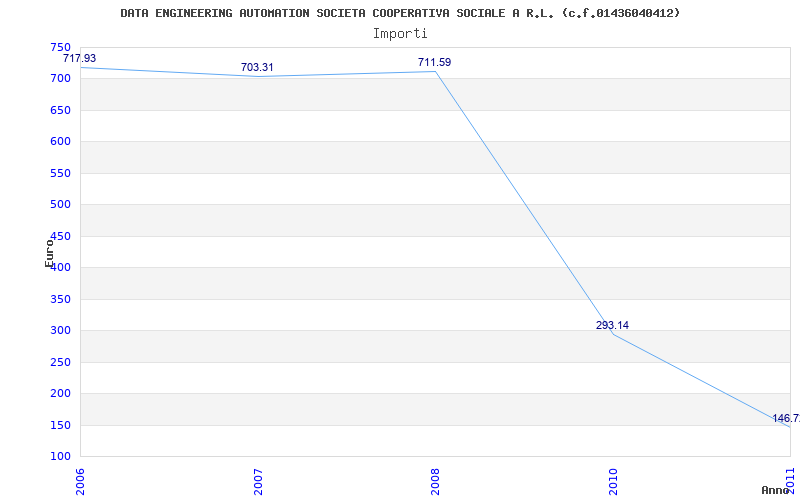Click the Euro y-axis title
The height and width of the screenshot is (500, 800).
coord(49,253)
